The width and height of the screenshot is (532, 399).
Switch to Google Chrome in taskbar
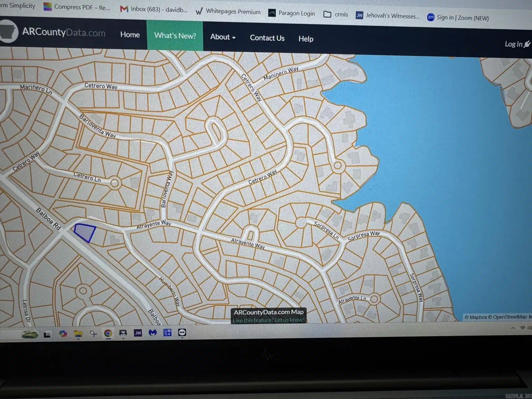click(108, 333)
